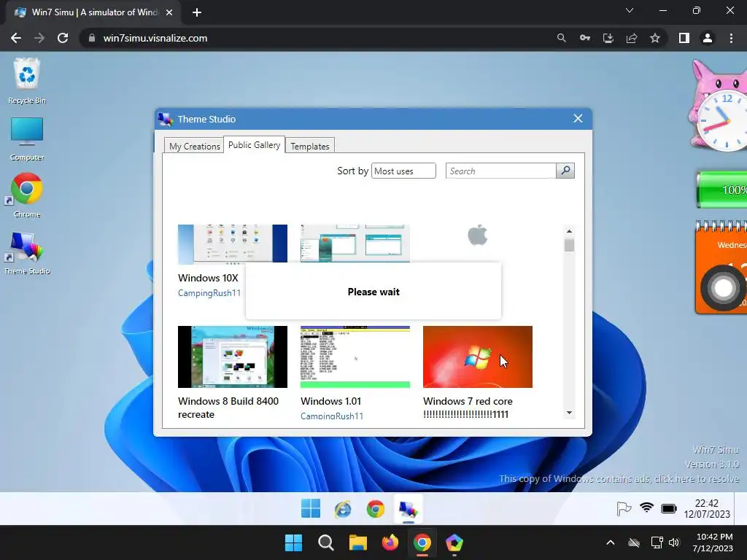This screenshot has height=560, width=747.
Task: Close the Win7 Simu browser tab
Action: coord(169,13)
